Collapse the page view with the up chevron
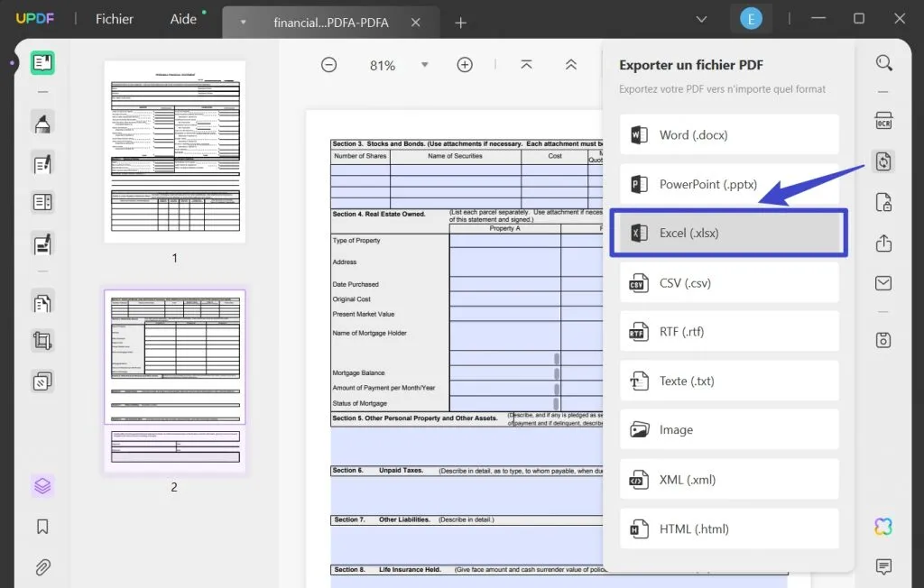The image size is (924, 588). tap(571, 64)
